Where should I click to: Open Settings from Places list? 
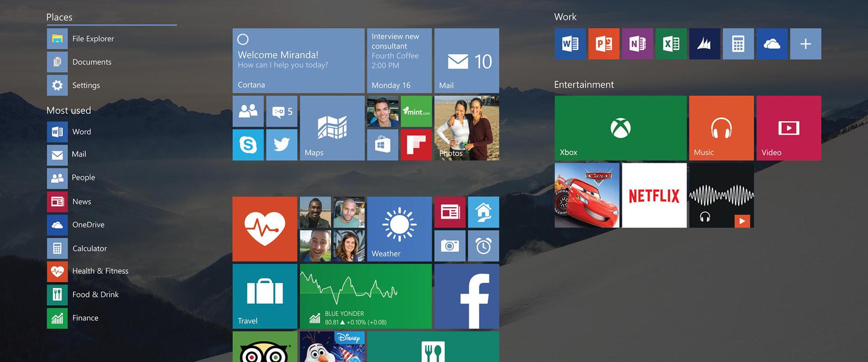[74, 85]
